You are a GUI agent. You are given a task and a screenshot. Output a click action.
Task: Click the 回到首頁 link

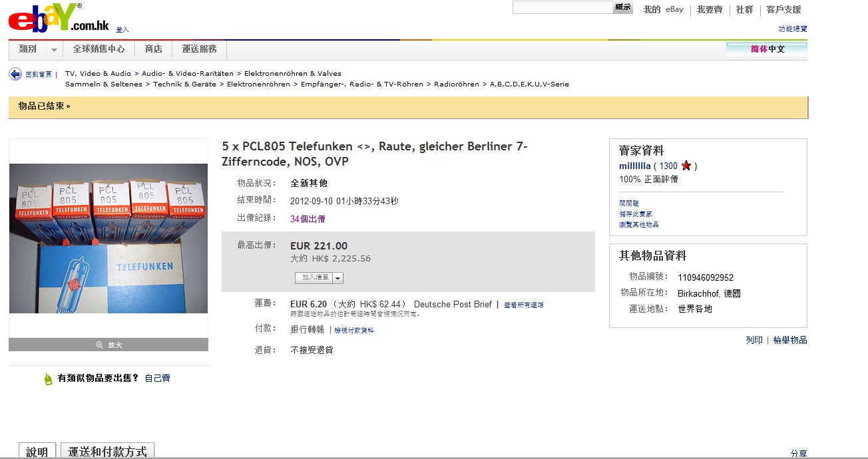39,75
